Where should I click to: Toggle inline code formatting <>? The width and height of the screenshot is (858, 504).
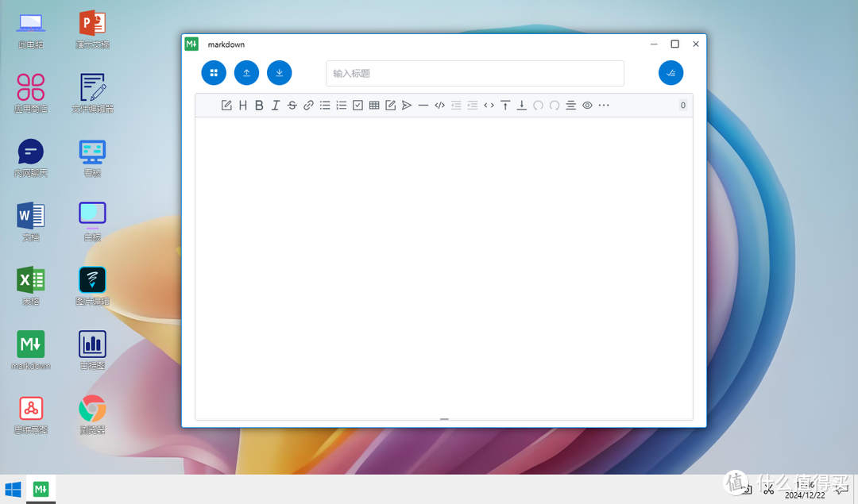pos(489,106)
